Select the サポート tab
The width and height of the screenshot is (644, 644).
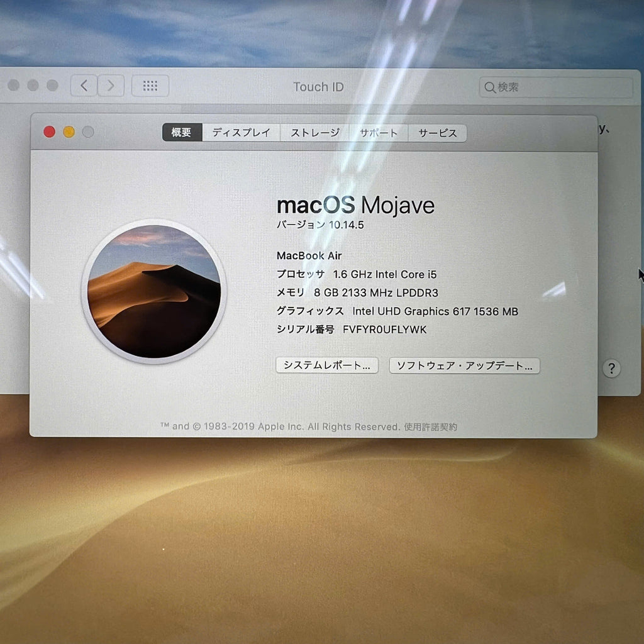tap(379, 133)
